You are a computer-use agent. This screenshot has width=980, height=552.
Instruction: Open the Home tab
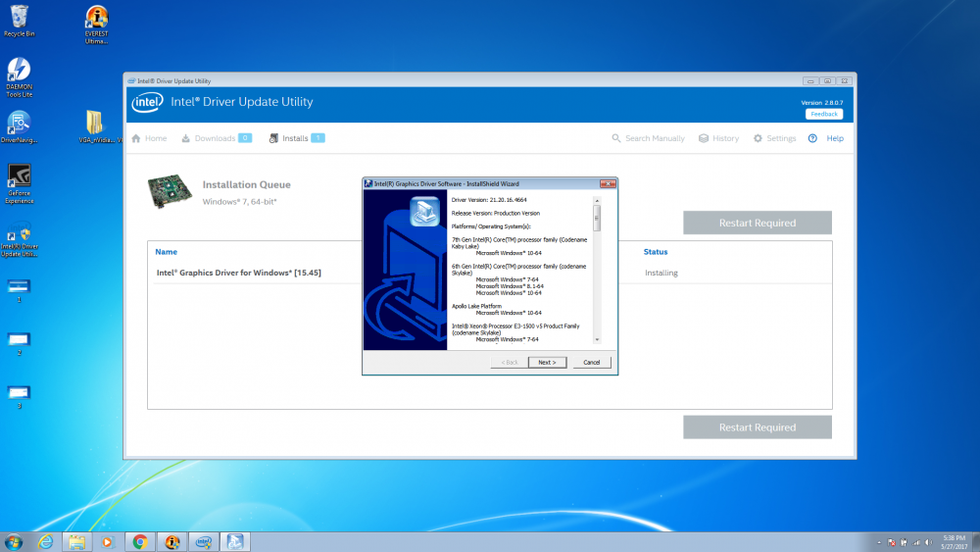(149, 138)
